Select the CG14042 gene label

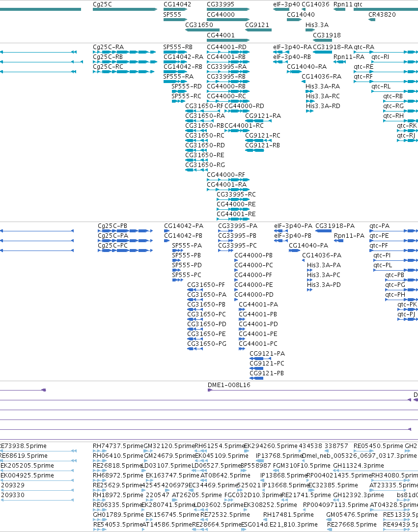tap(177, 4)
